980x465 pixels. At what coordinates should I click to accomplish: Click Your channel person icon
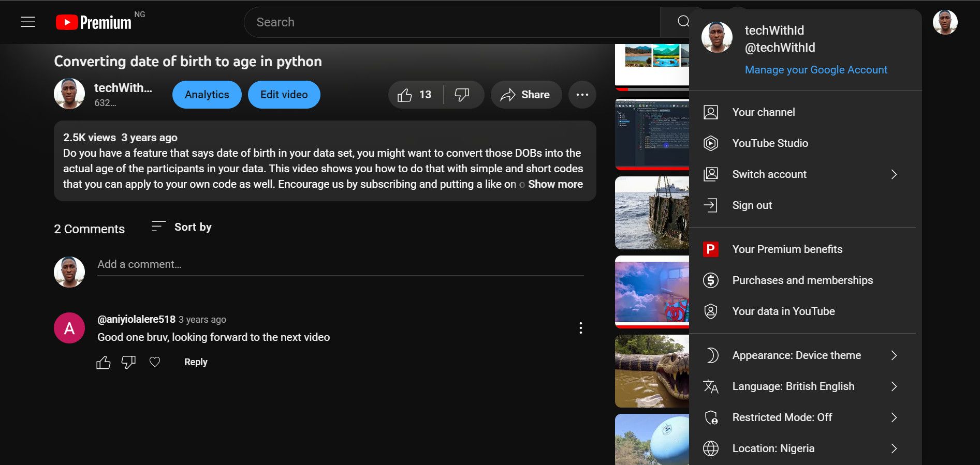click(x=711, y=112)
